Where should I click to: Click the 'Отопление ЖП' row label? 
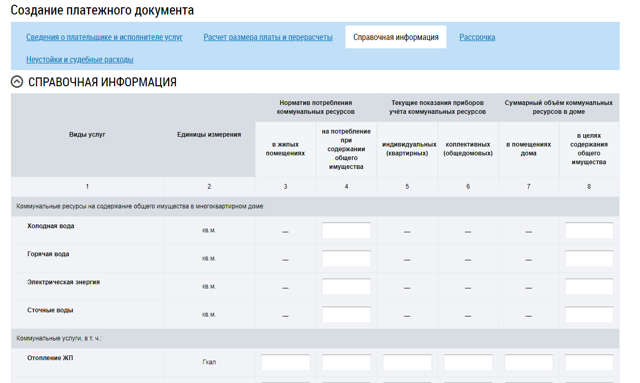50,358
